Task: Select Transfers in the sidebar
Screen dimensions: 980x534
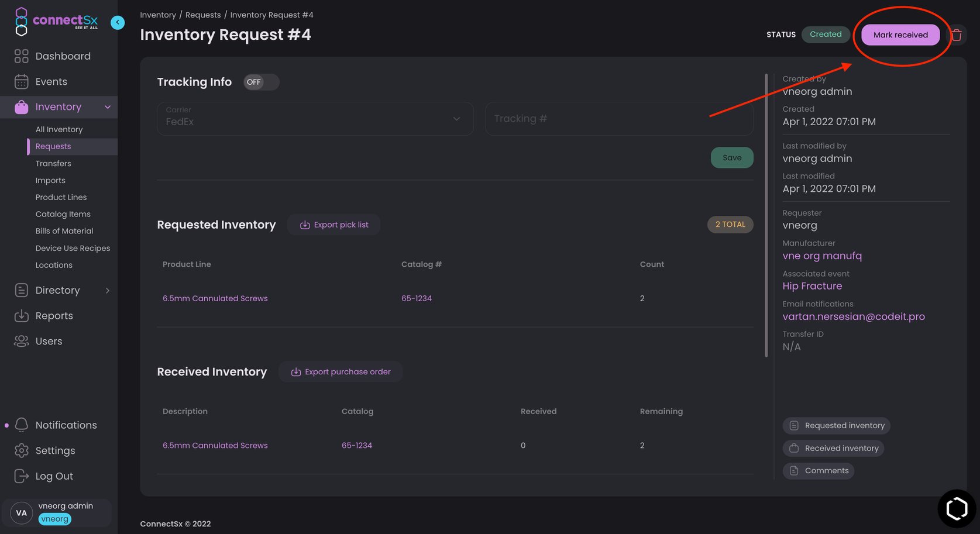Action: tap(53, 163)
